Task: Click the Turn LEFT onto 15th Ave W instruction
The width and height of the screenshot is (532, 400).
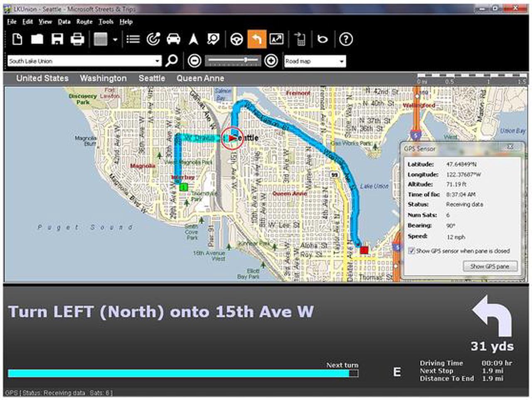Action: pos(161,312)
